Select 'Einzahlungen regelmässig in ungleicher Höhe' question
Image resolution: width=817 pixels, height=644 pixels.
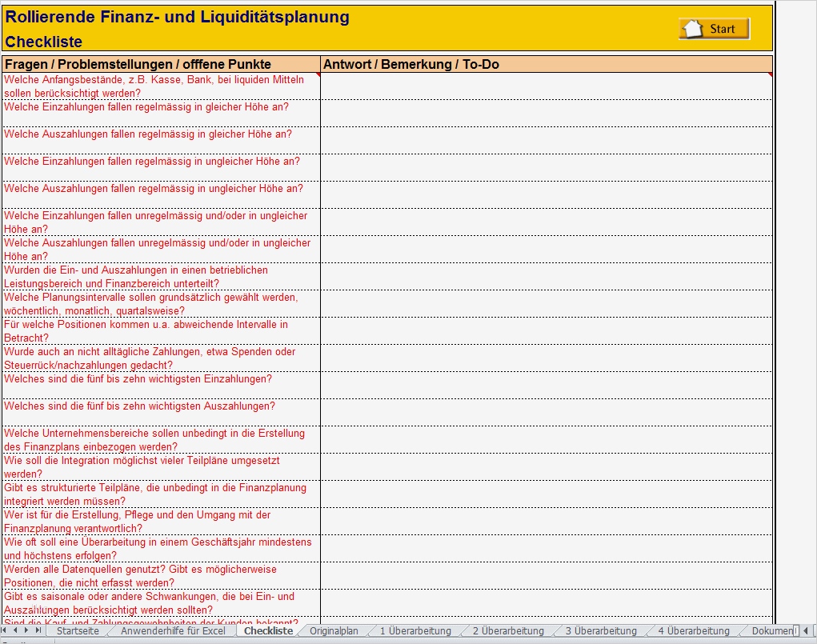coord(162,167)
